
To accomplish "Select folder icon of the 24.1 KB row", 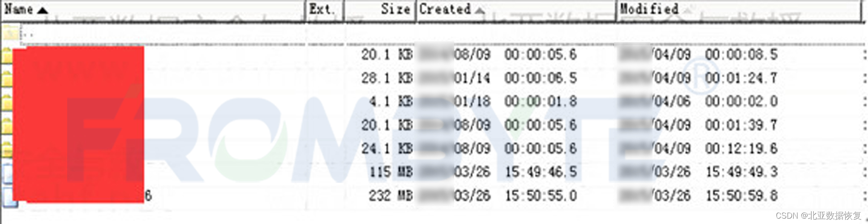I will click(x=6, y=149).
